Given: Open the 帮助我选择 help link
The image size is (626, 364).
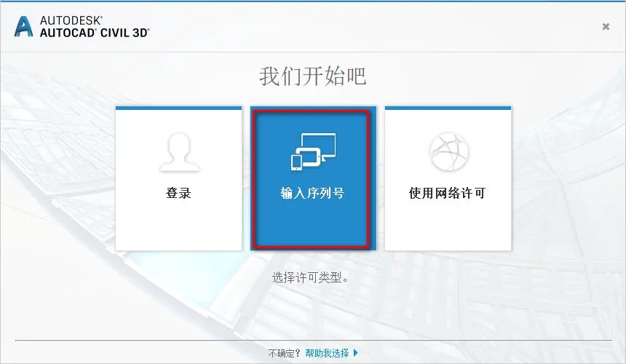Looking at the screenshot, I should point(327,353).
